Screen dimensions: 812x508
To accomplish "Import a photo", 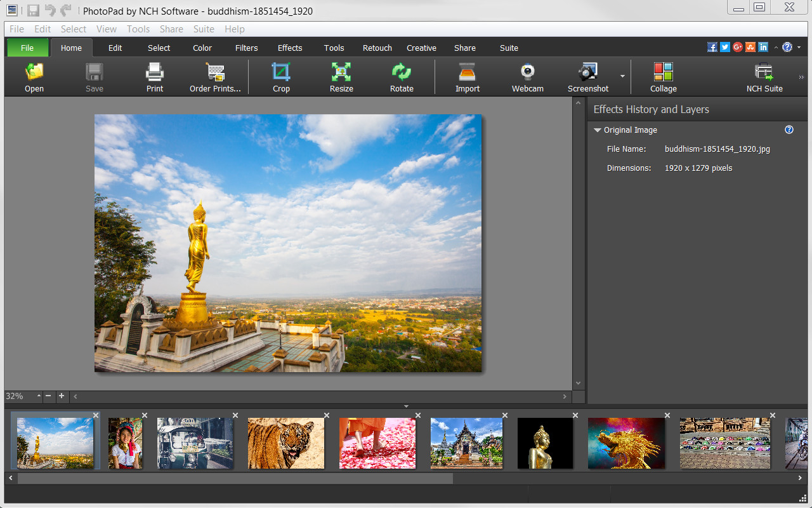I will tap(467, 76).
